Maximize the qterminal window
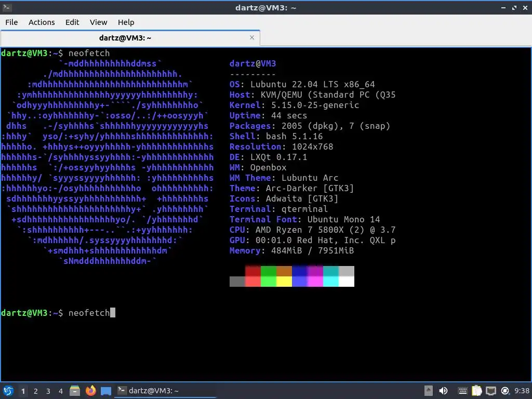The width and height of the screenshot is (532, 399). tap(514, 7)
